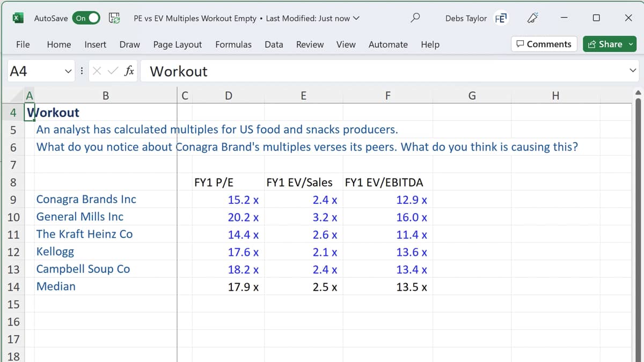Expand the formula bar chevron

(x=633, y=71)
